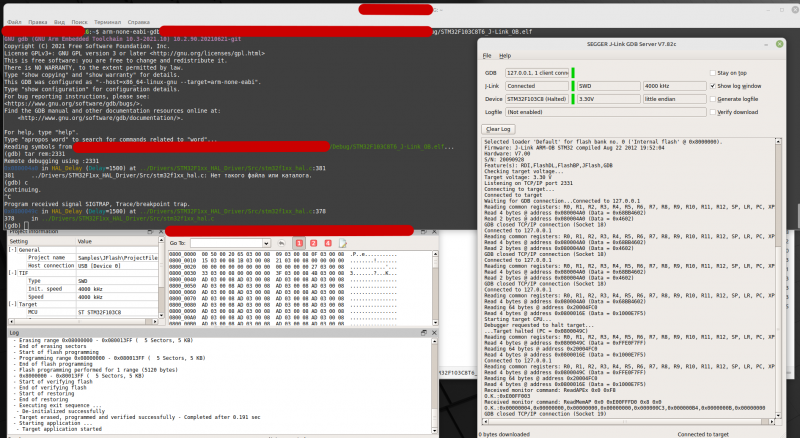Click the STM32F103CB (Halted) device field

coord(537,99)
